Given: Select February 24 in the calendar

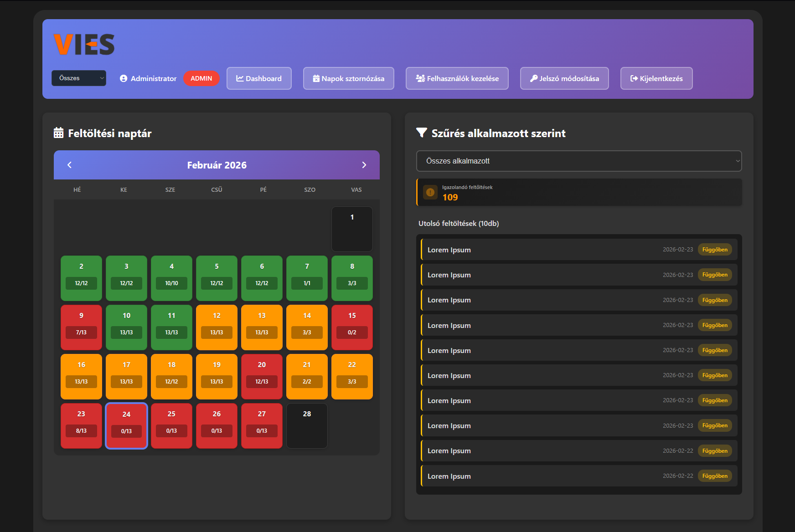Looking at the screenshot, I should pos(126,425).
